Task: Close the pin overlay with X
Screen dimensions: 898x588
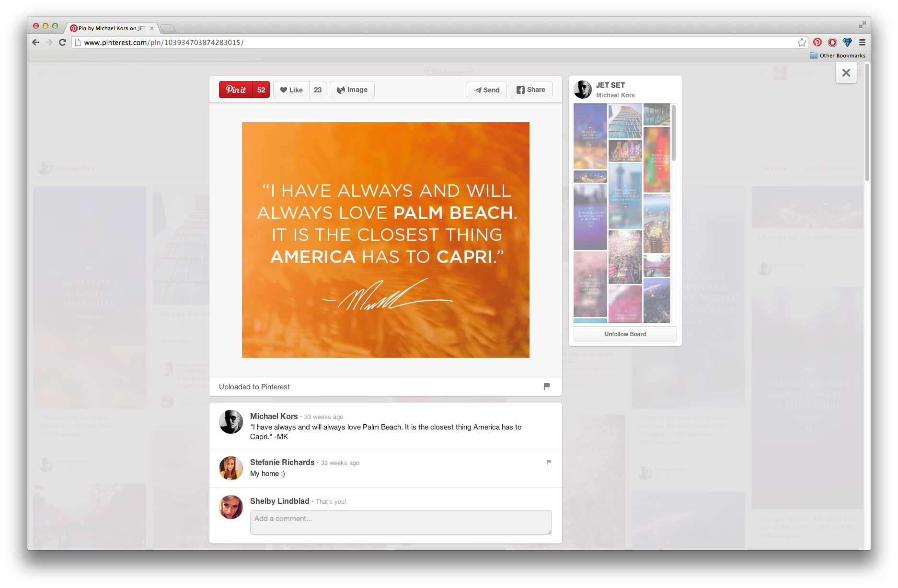Action: (846, 73)
